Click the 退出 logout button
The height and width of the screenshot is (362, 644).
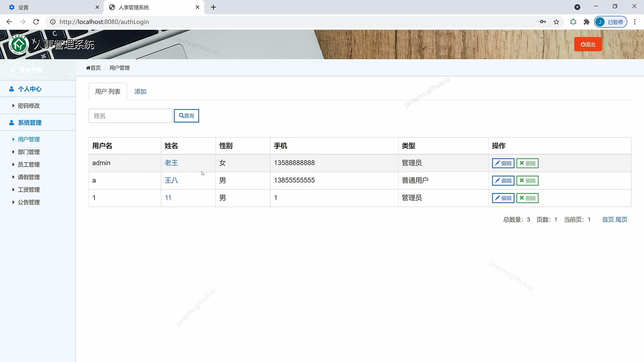click(588, 44)
